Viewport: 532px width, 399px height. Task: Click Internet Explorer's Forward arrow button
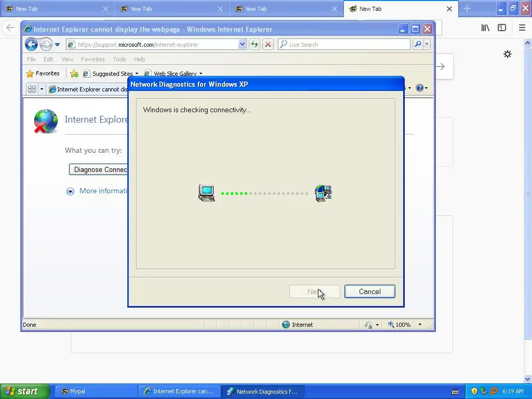click(x=46, y=45)
